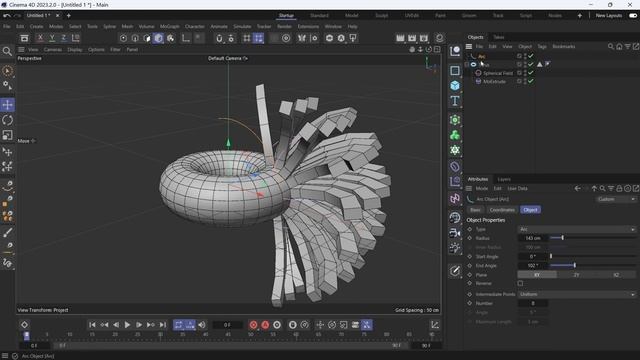The width and height of the screenshot is (640, 360).
Task: Toggle Arc object enabled checkmark
Action: (531, 56)
